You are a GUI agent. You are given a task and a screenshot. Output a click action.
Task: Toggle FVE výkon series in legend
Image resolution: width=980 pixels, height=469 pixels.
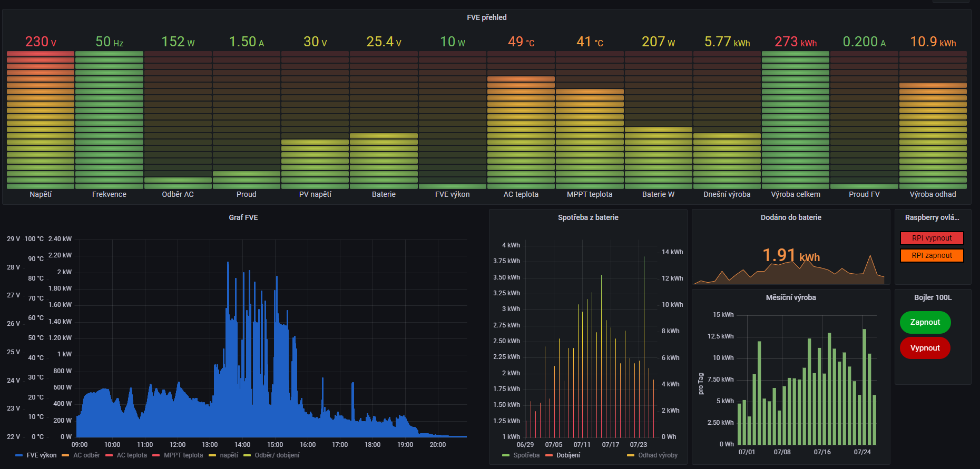click(41, 455)
